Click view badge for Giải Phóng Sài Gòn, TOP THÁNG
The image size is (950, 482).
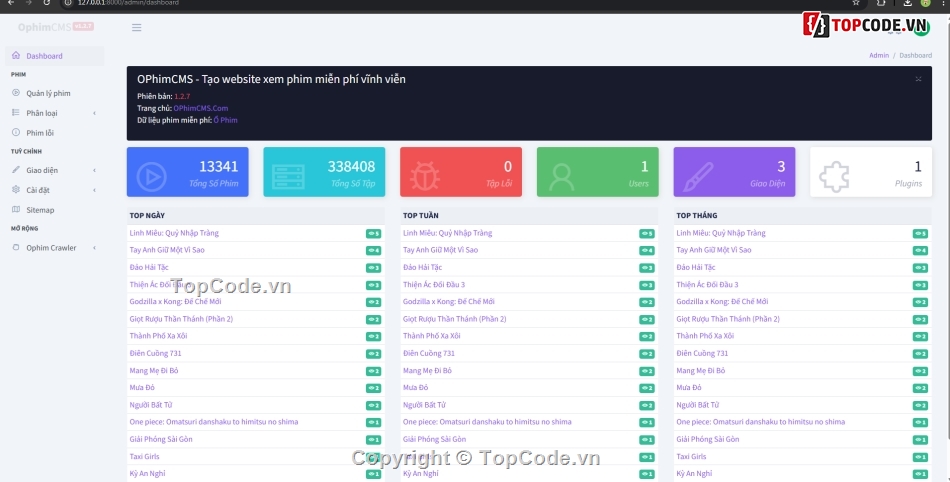(x=920, y=440)
